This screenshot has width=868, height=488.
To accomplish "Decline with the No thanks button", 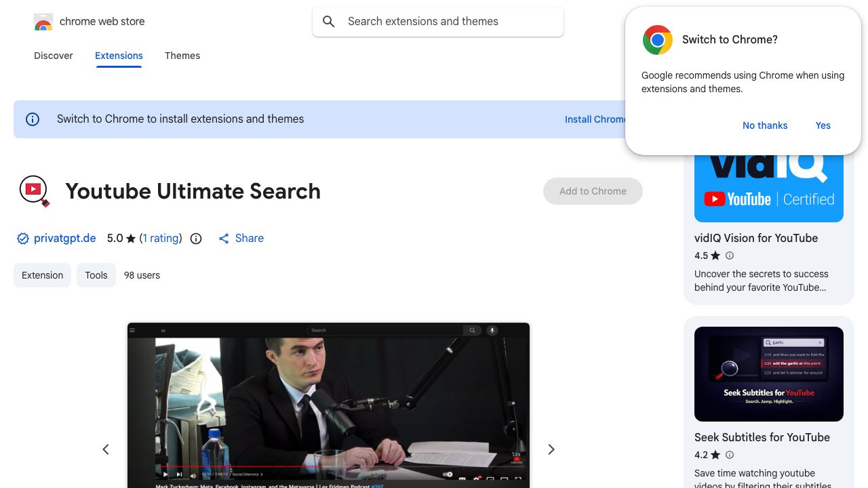I will tap(765, 125).
